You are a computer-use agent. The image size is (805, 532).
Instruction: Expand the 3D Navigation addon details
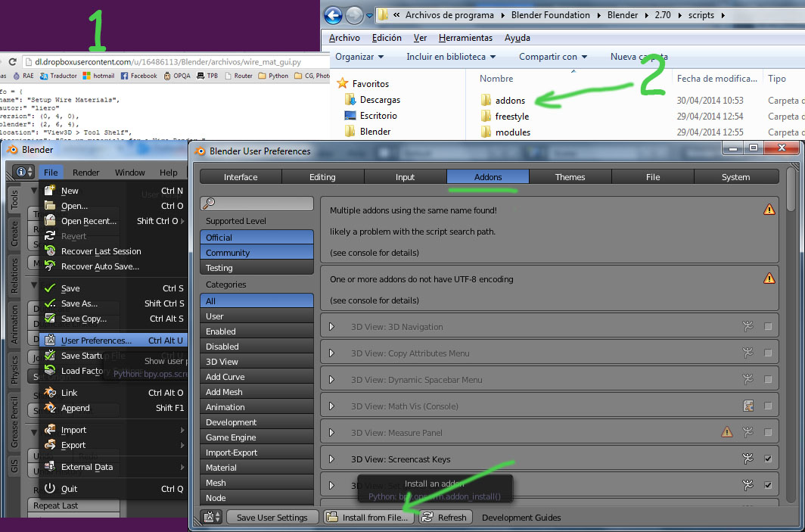coord(331,326)
